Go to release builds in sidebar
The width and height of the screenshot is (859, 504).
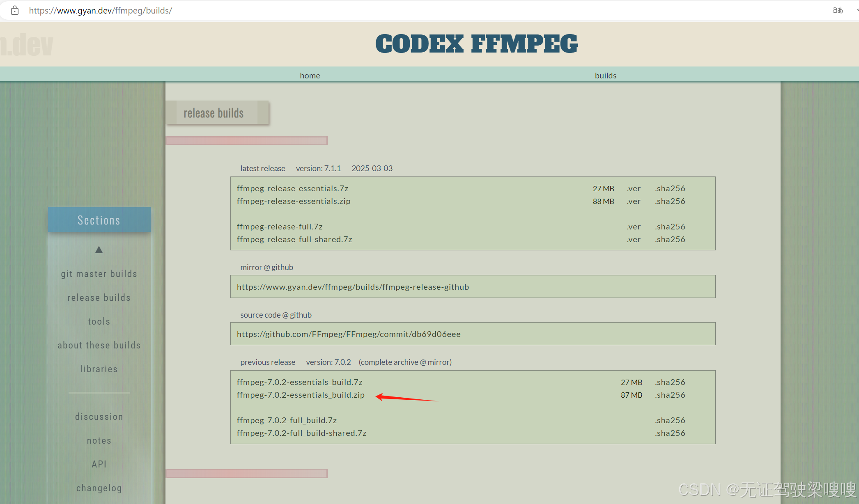tap(99, 298)
